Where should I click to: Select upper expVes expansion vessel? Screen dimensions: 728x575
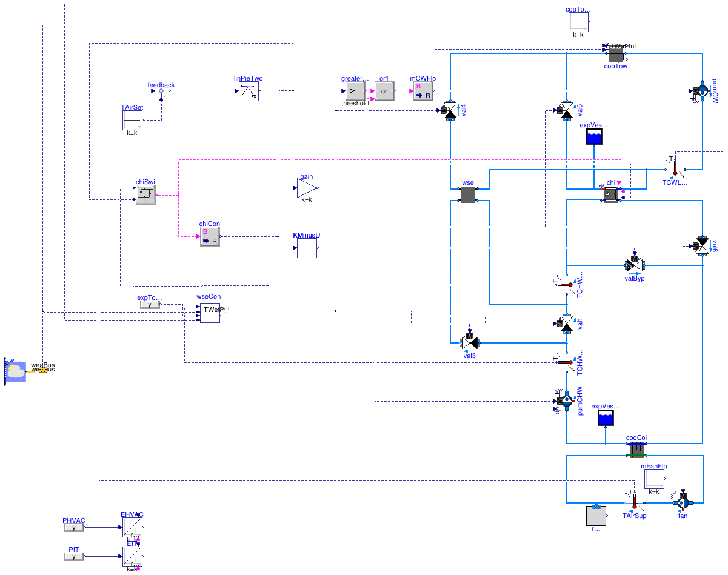(x=594, y=138)
